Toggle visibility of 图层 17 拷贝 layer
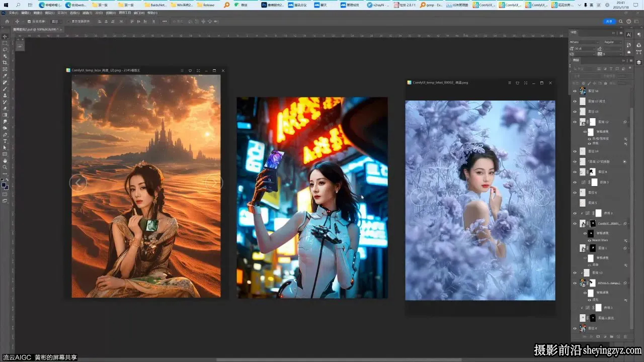 pos(575,101)
